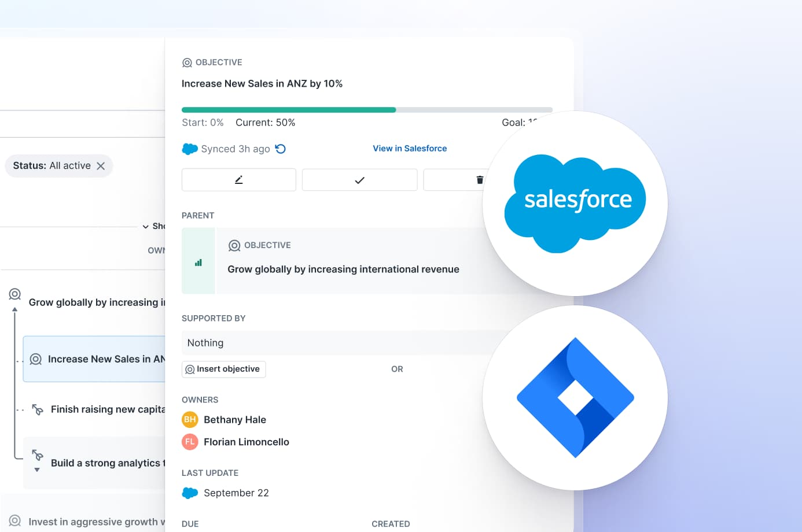802x532 pixels.
Task: Open Bethany Hale's avatar
Action: point(190,419)
